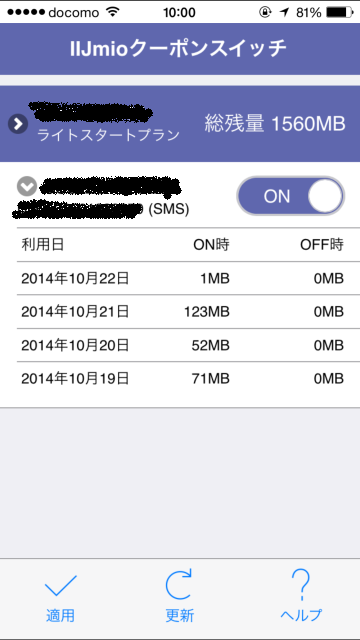Tap the circular arrow 更新 refresh icon
The image size is (360, 640).
pos(179,585)
